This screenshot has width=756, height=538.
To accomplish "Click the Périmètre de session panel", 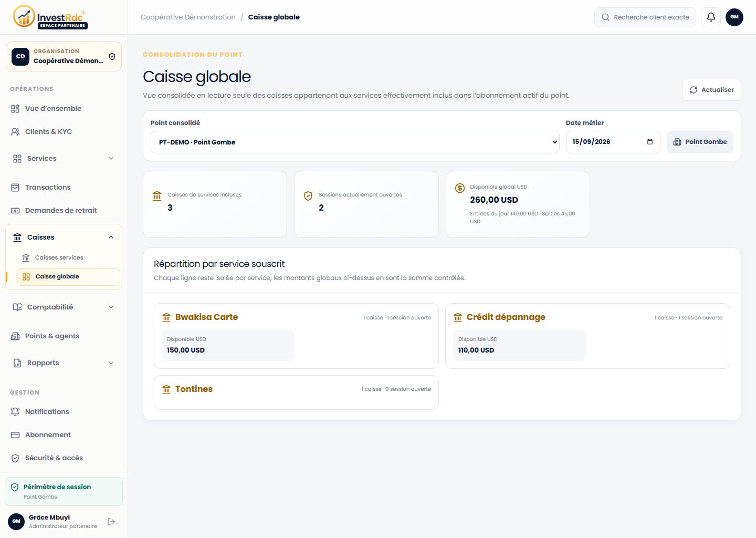I will [64, 492].
